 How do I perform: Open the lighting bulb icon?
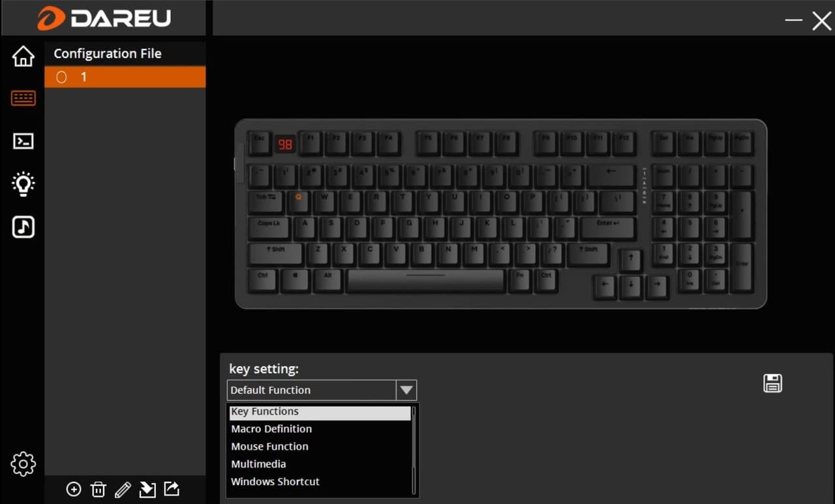23,184
